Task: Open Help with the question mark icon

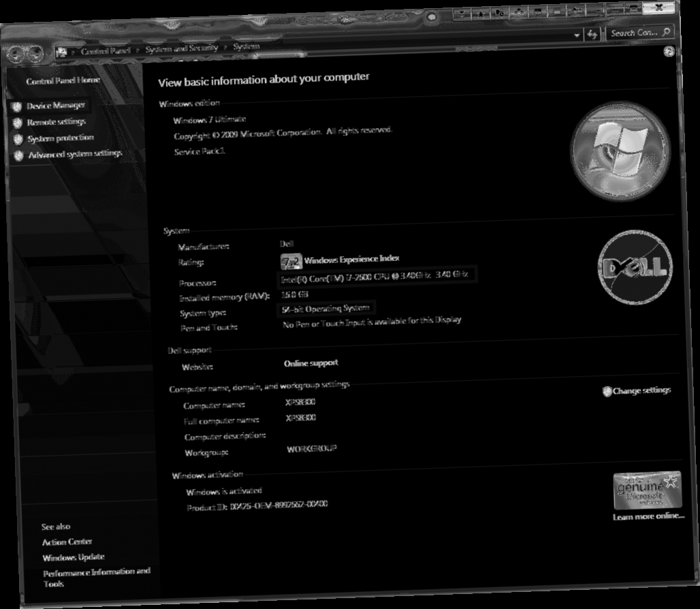Action: tap(669, 51)
